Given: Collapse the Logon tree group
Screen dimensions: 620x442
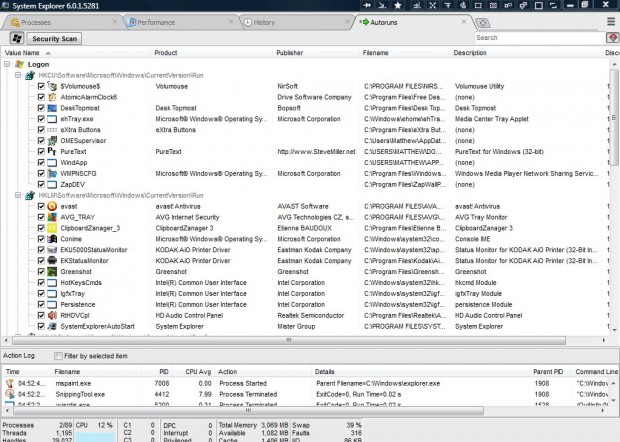Looking at the screenshot, I should click(7, 64).
